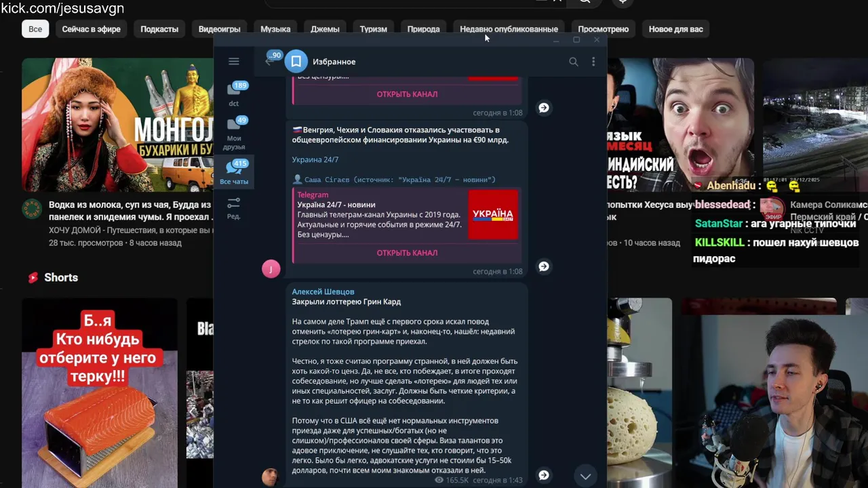Maximize the Telegram window
Viewport: 868px width, 488px height.
(x=576, y=40)
